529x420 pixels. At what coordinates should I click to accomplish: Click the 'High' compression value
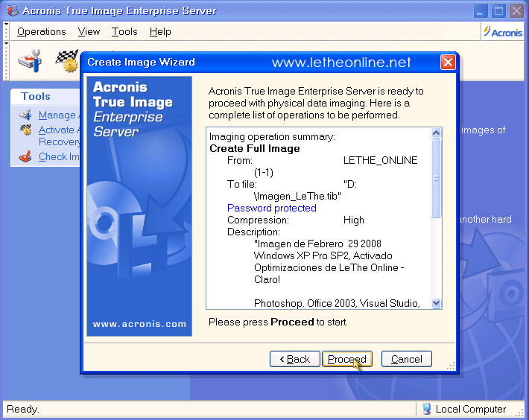pos(354,220)
